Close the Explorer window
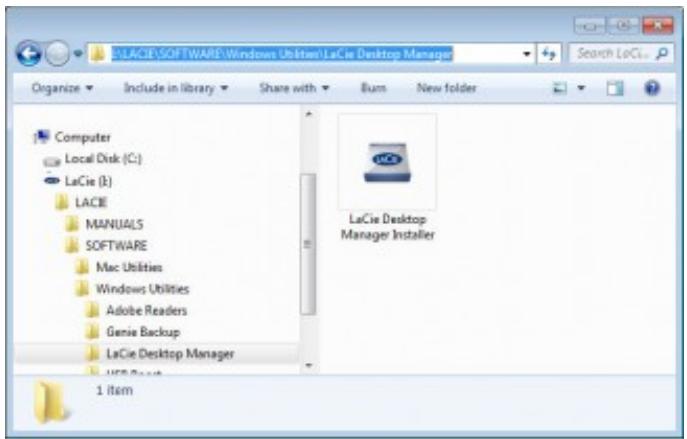The width and height of the screenshot is (687, 439). click(658, 26)
